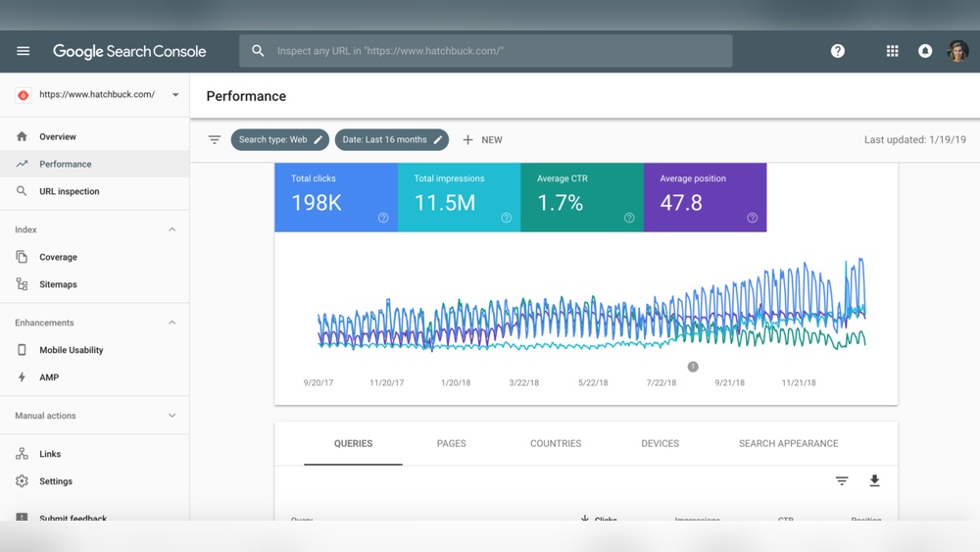This screenshot has height=552, width=980.
Task: Switch to the Devices tab
Action: click(660, 444)
